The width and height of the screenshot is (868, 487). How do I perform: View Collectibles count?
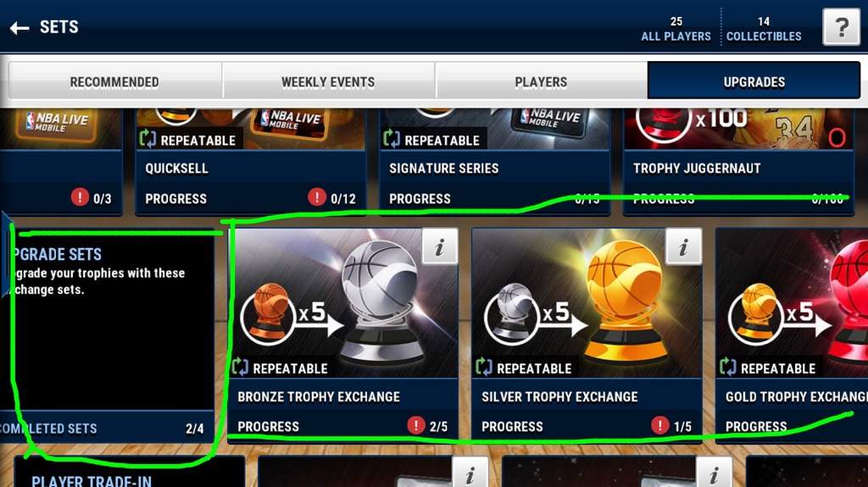click(764, 29)
